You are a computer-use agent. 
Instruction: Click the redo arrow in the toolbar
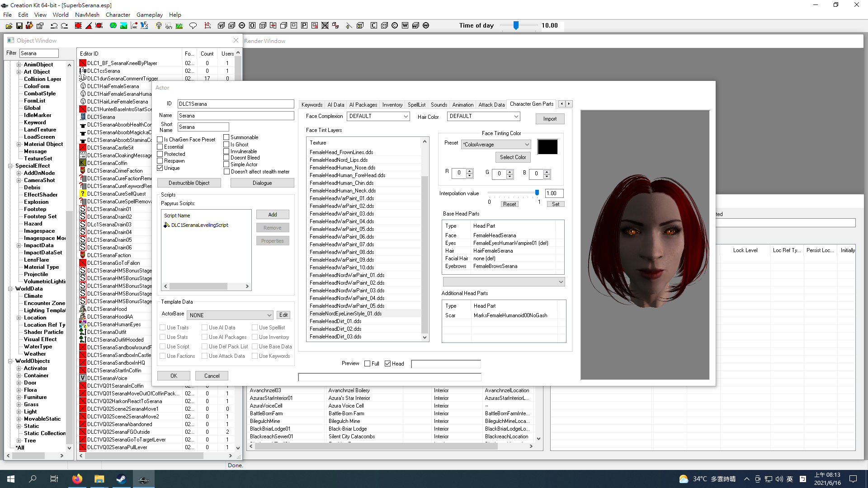tap(64, 26)
